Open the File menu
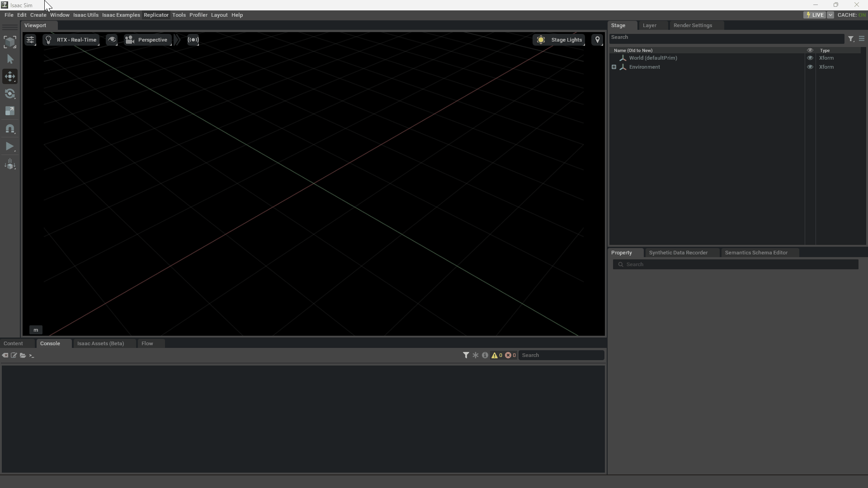This screenshot has width=868, height=488. [x=9, y=15]
